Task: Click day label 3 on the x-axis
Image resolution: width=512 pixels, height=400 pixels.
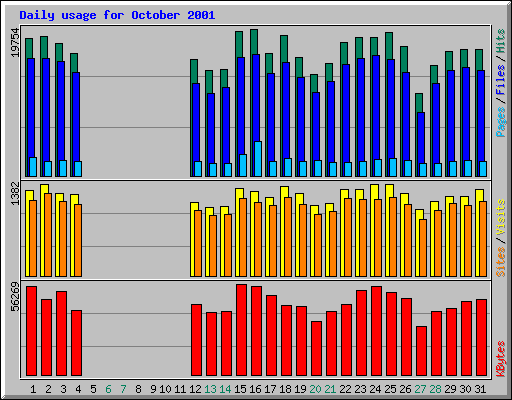Action: coord(63,389)
